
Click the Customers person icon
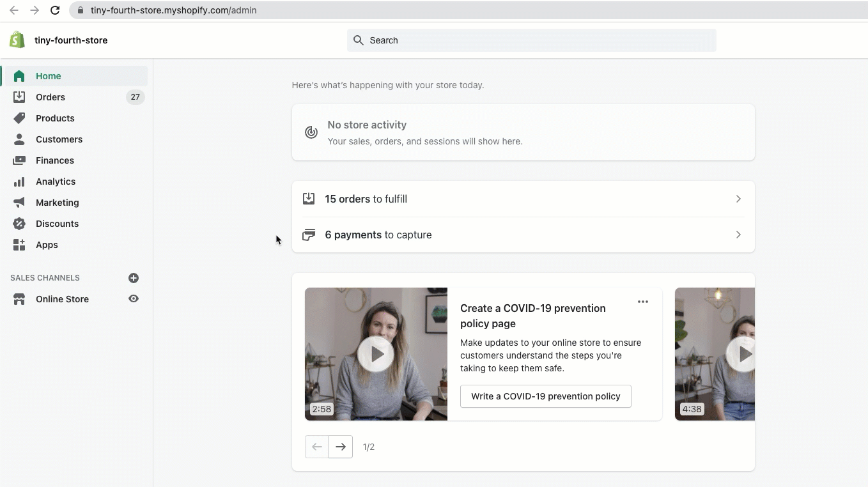[19, 139]
